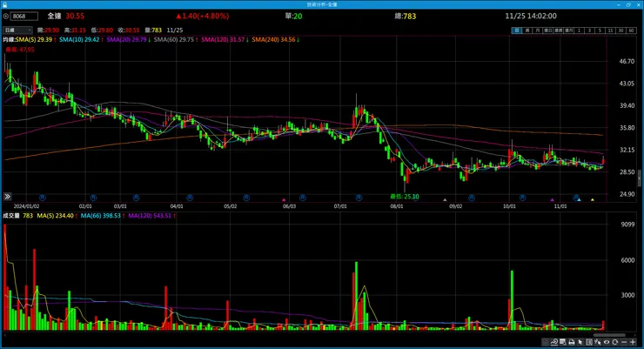The height and width of the screenshot is (349, 644).
Task: Select the arrow pointer cursor tool
Action: [580, 342]
